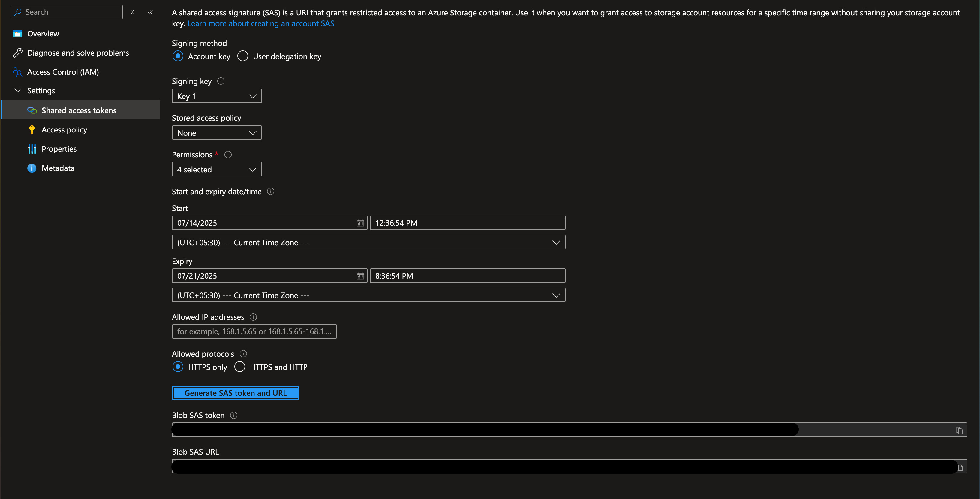Collapse the sidebar menu panel

pyautogui.click(x=150, y=12)
